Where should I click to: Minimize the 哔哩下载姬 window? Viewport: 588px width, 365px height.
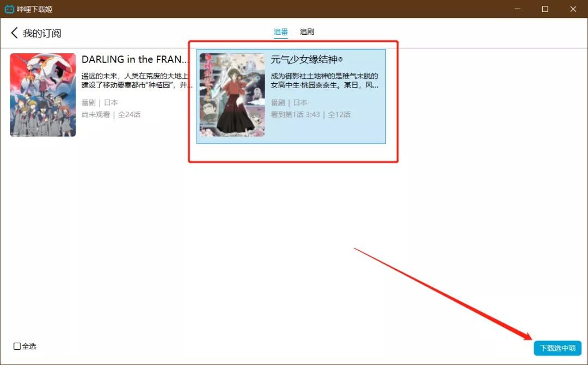[x=517, y=9]
